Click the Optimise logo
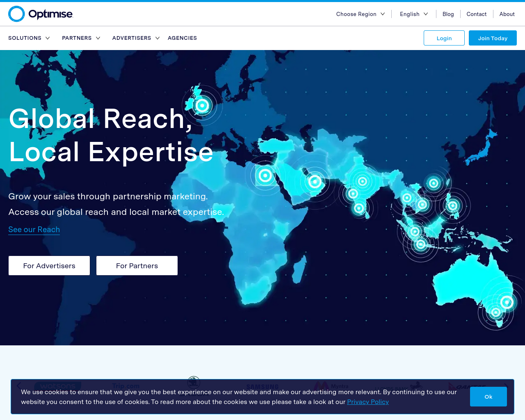The height and width of the screenshot is (420, 525). pos(41,14)
